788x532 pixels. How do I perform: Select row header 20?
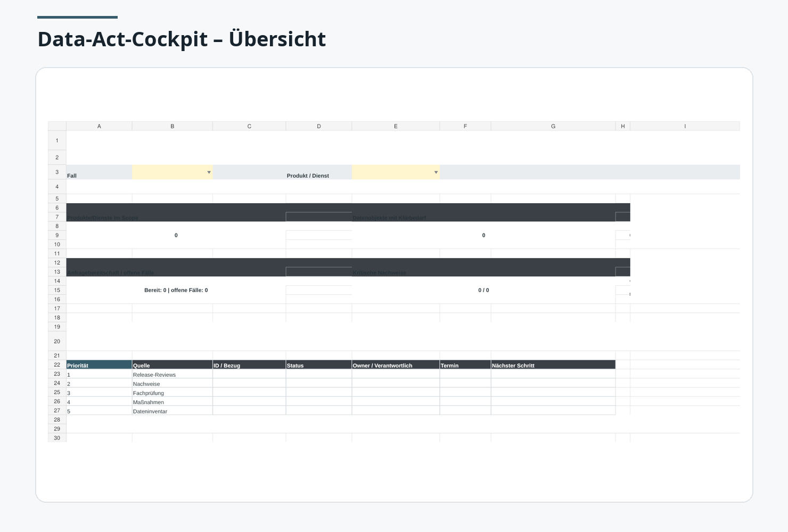[x=57, y=341]
